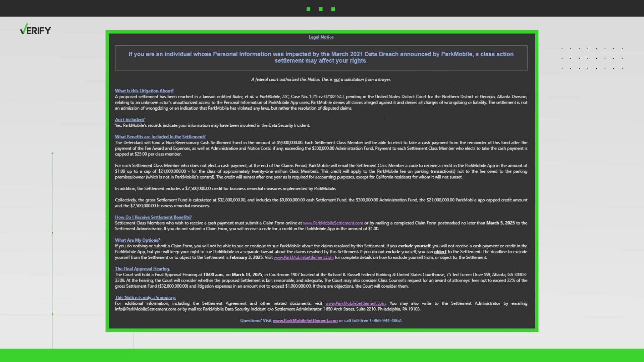The width and height of the screenshot is (644, 362).
Task: Click the ParkMobile data breach headline box
Action: (321, 58)
